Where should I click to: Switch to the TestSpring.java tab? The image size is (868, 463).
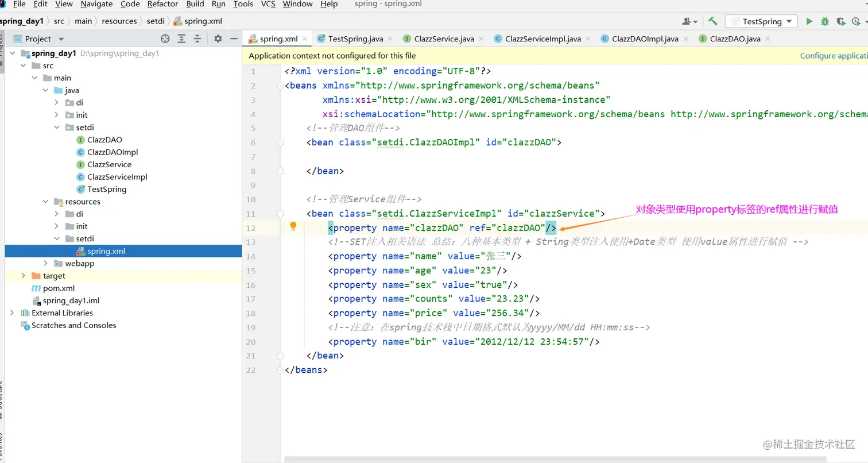click(x=355, y=38)
